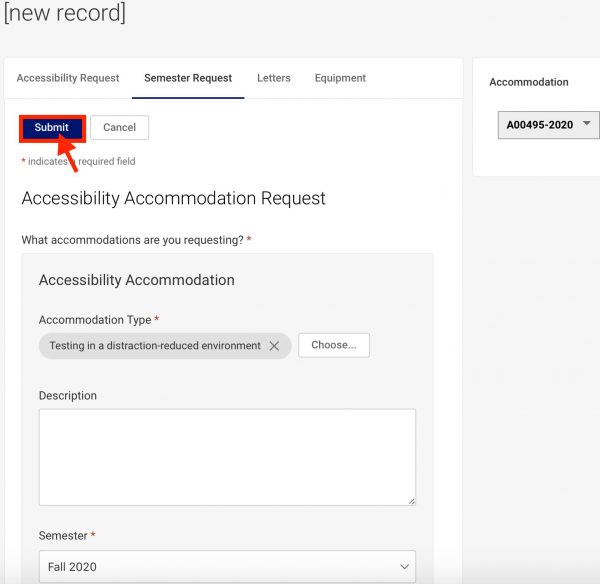Screen dimensions: 600x584
Task: Click the [new record] page title
Action: click(65, 13)
